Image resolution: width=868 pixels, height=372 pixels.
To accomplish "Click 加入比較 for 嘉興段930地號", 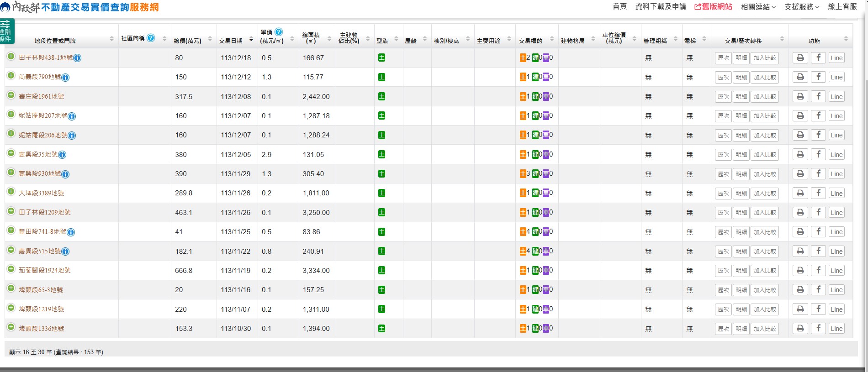I will coord(765,174).
